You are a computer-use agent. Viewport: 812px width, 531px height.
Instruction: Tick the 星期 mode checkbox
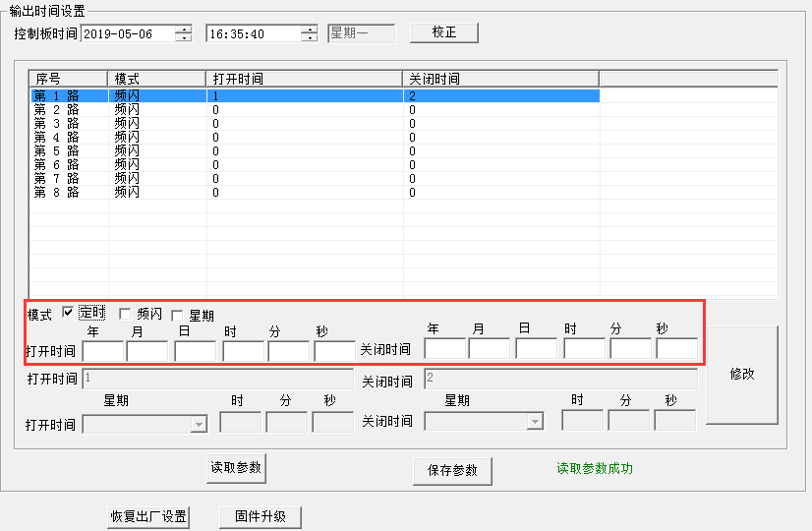pos(177,316)
